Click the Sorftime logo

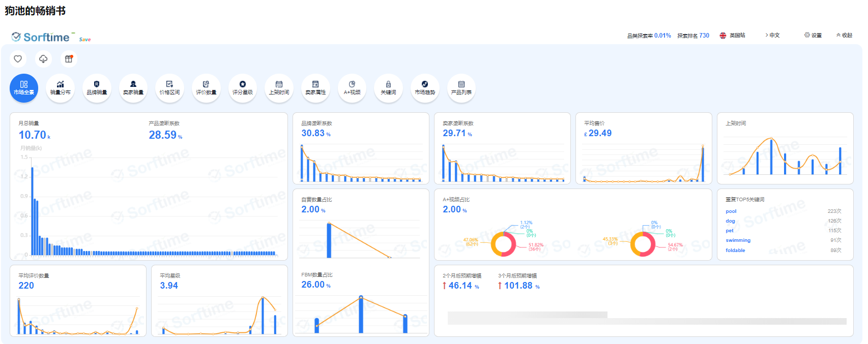pos(41,37)
